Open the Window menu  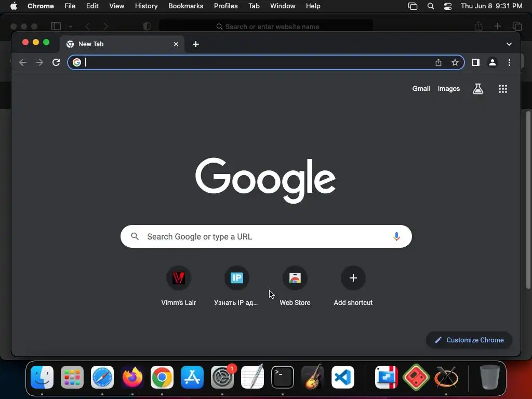pos(283,6)
